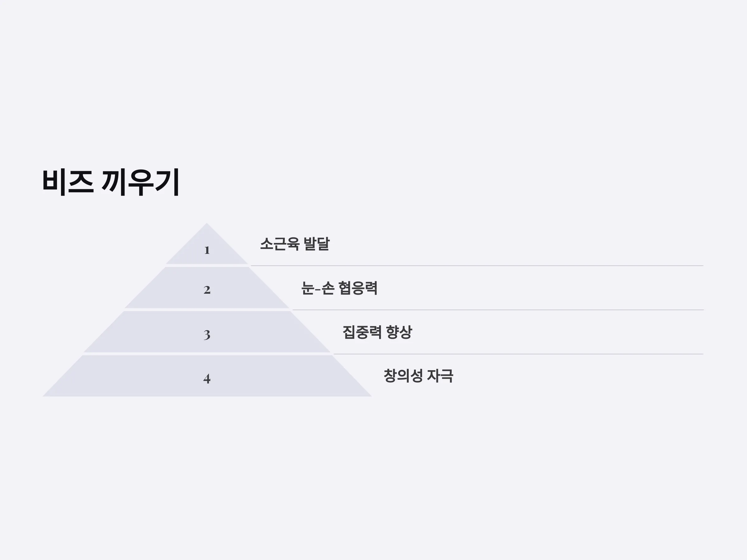Click the 소근육 발달 label

point(295,244)
